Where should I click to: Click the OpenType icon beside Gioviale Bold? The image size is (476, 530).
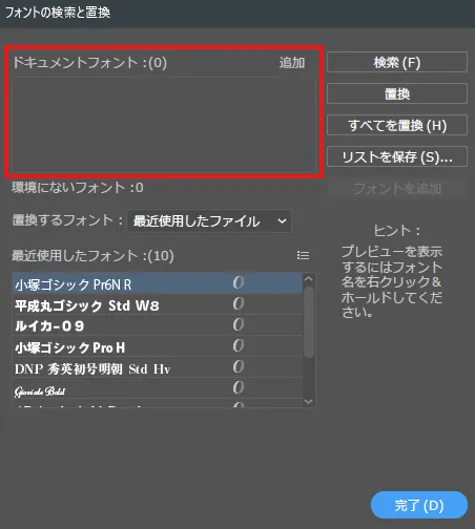pyautogui.click(x=238, y=388)
